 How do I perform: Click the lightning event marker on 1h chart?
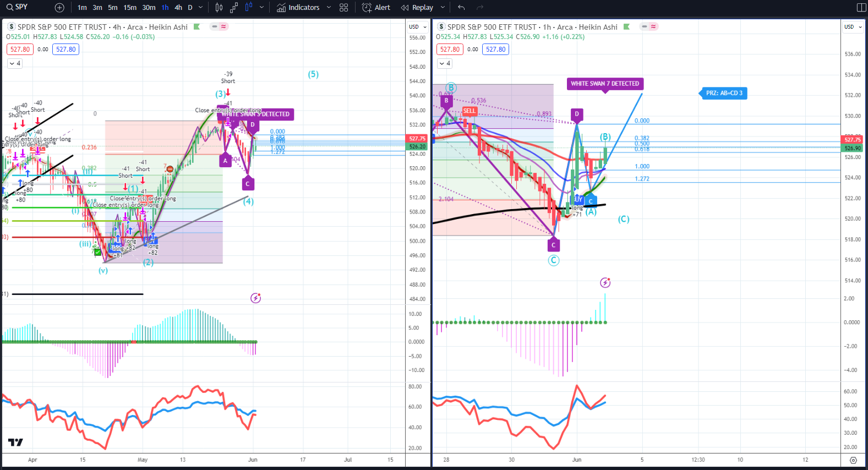[605, 283]
